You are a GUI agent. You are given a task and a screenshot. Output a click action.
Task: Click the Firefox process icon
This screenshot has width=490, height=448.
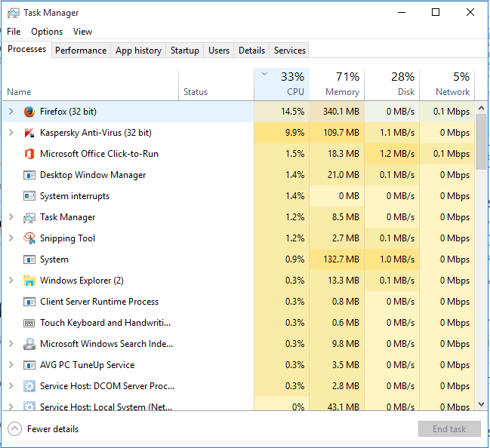coord(29,112)
